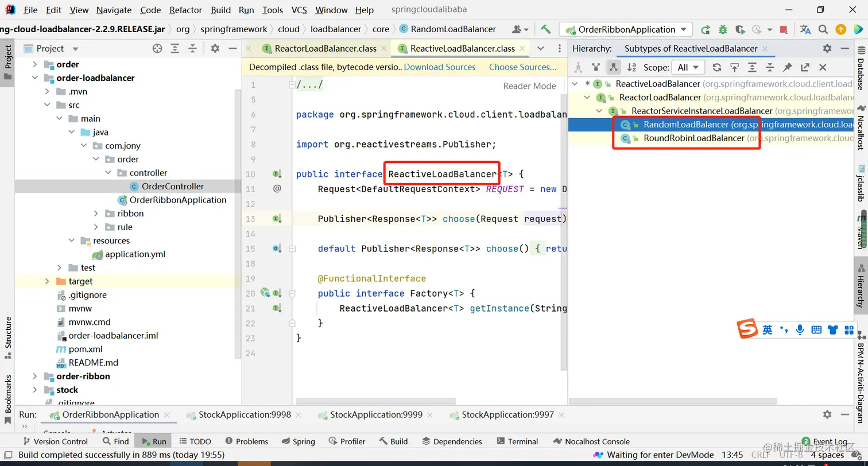
Task: Export the hierarchy to a text file
Action: [x=805, y=67]
